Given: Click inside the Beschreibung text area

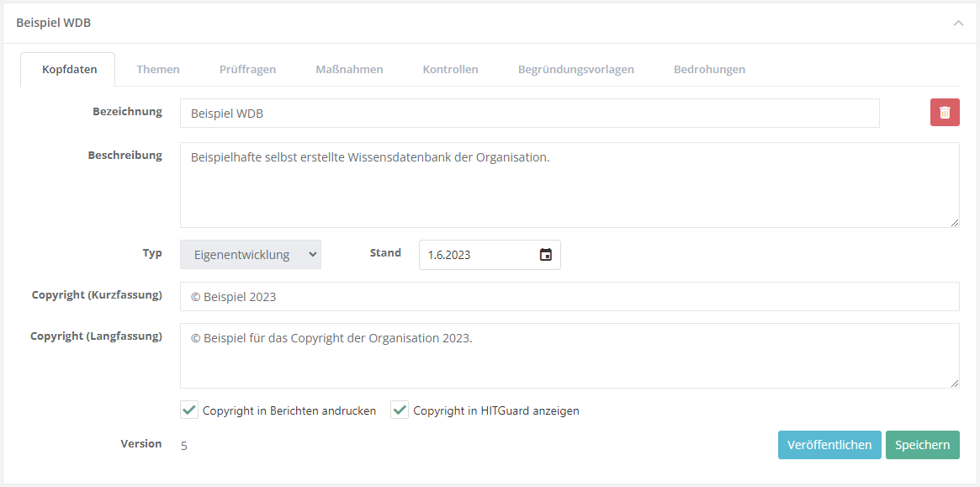Looking at the screenshot, I should 569,185.
